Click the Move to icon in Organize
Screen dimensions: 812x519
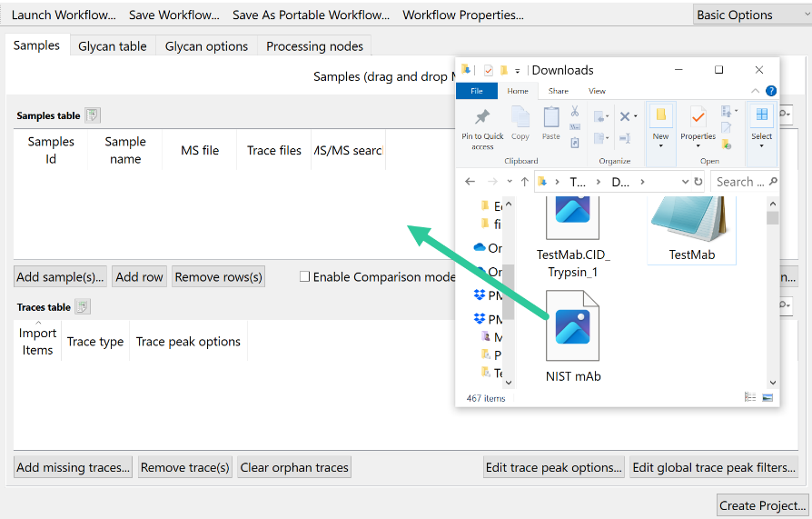pyautogui.click(x=600, y=116)
